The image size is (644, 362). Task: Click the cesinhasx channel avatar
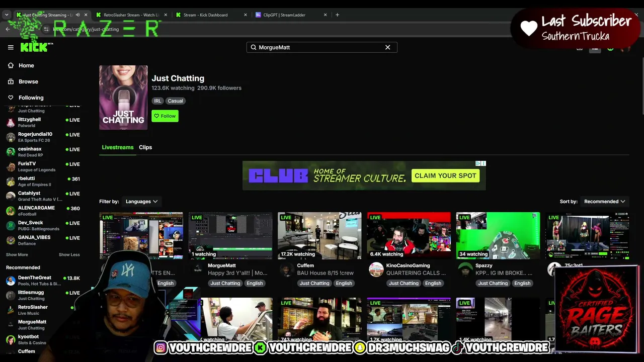tap(11, 152)
